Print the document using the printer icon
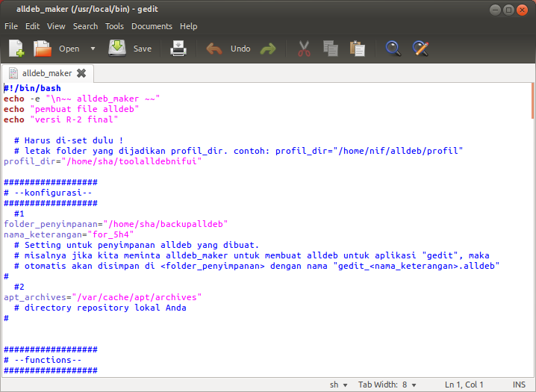 [178, 49]
